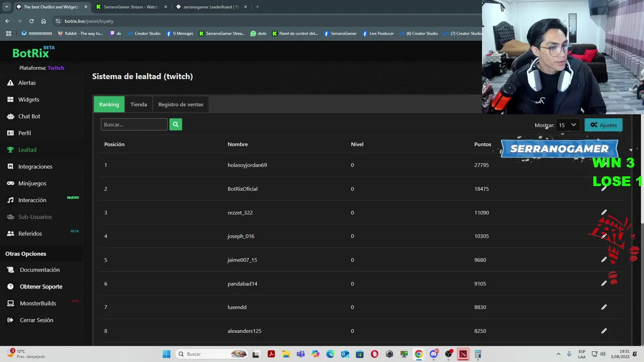This screenshot has height=362, width=644.
Task: Open 0 Mensajes Facebook bookmark
Action: coord(180,34)
